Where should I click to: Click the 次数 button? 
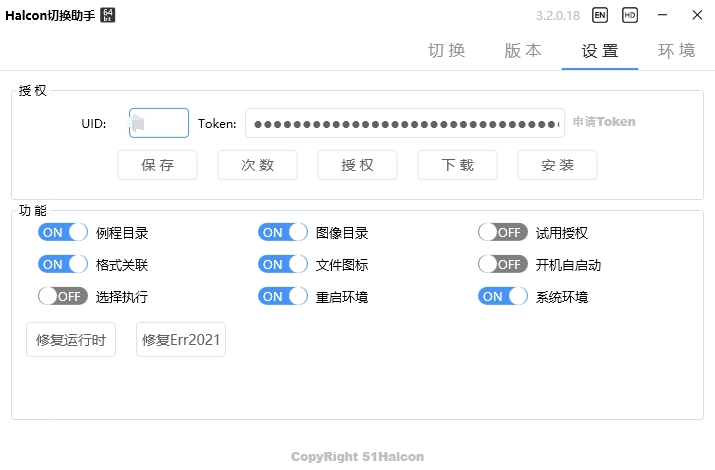257,165
